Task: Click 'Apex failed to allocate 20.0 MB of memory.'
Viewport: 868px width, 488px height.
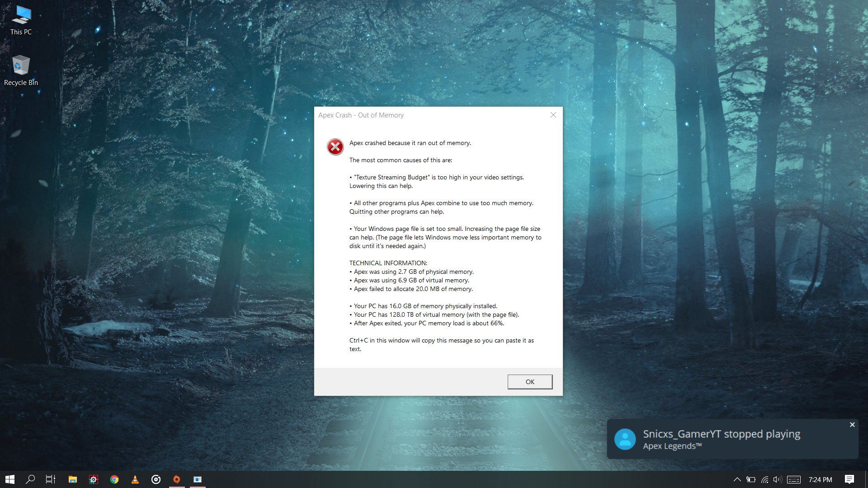Action: [x=411, y=289]
